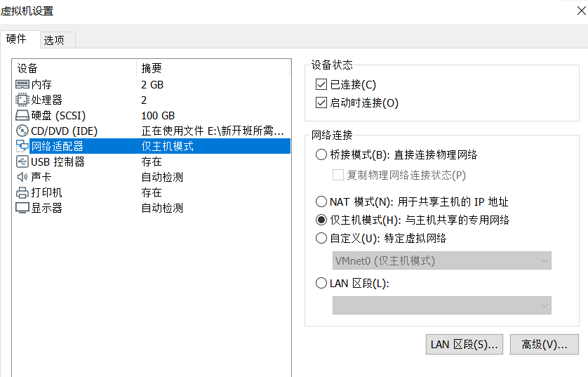Switch to the 选项 (Options) tab

[x=54, y=40]
